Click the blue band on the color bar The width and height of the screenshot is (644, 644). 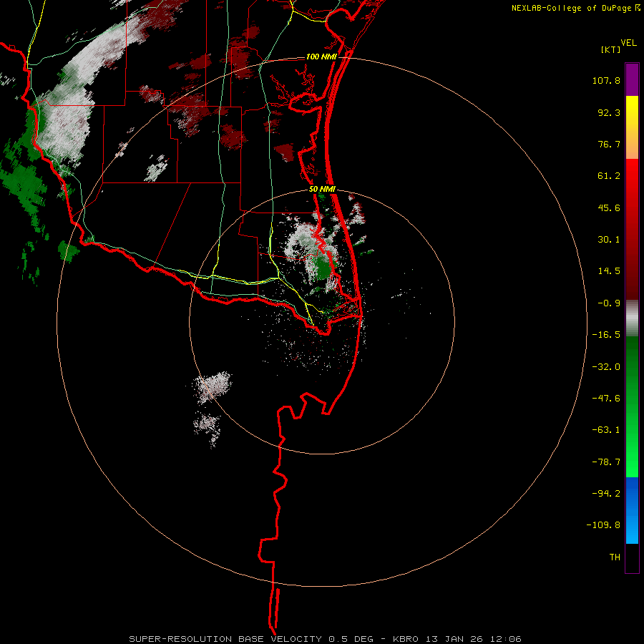632,510
